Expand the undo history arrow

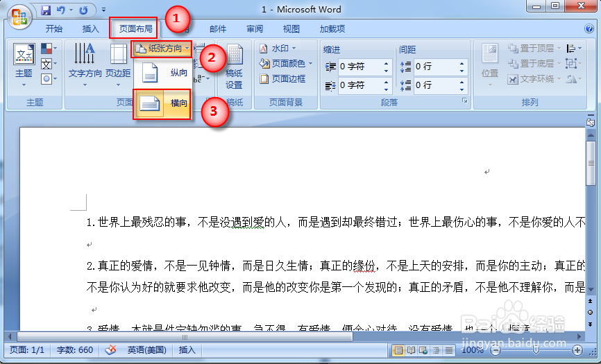[71, 10]
